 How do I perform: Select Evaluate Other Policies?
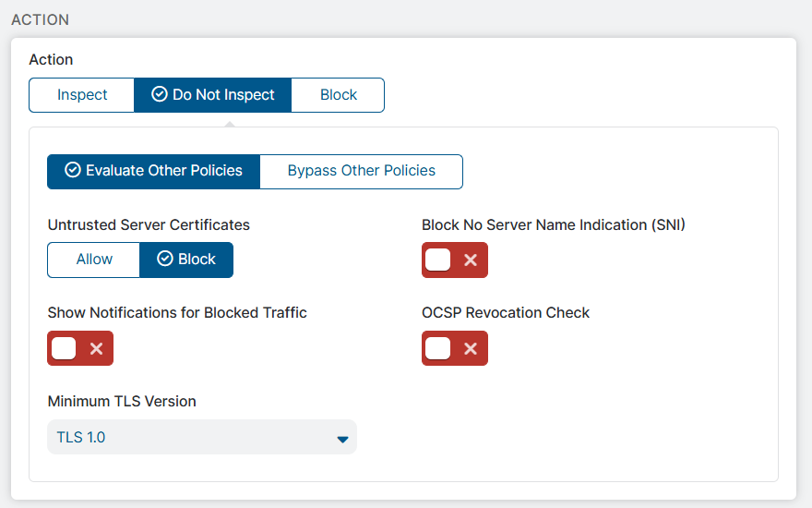point(154,171)
